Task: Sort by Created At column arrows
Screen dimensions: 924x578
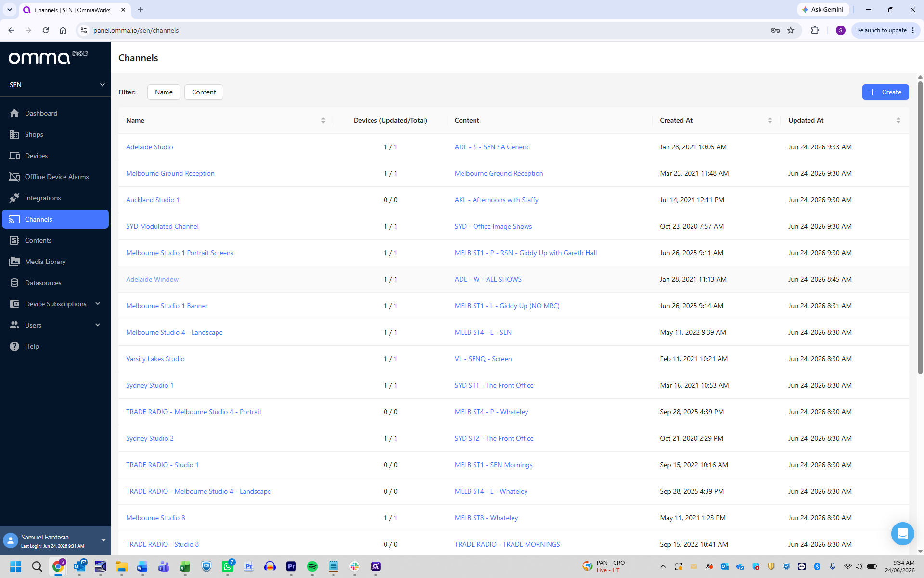Action: [x=770, y=120]
